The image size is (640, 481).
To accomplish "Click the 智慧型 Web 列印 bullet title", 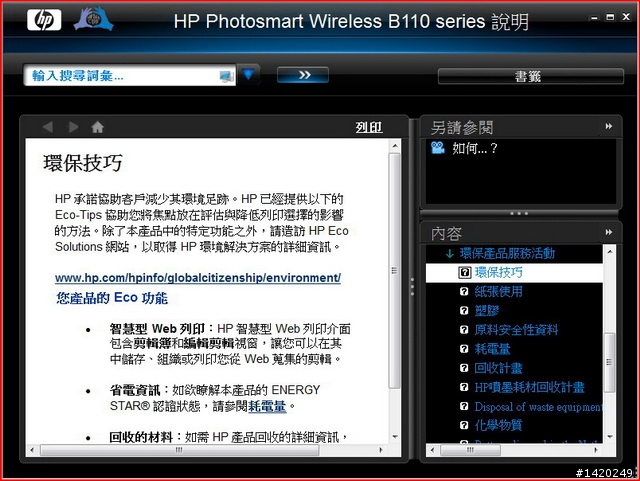I will click(x=158, y=329).
